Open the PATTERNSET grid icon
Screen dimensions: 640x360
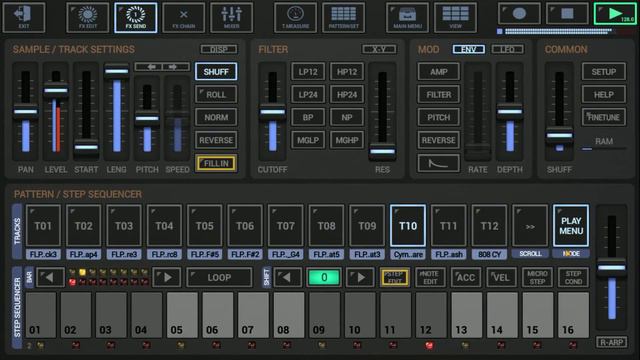click(x=343, y=17)
